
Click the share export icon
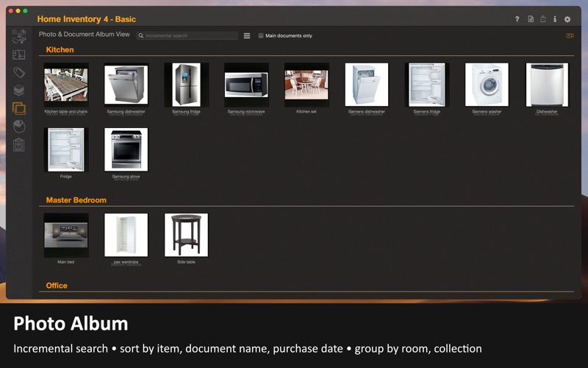543,19
